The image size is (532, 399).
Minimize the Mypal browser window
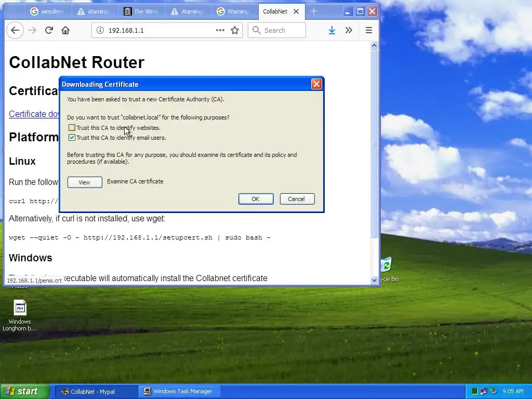[x=347, y=11]
